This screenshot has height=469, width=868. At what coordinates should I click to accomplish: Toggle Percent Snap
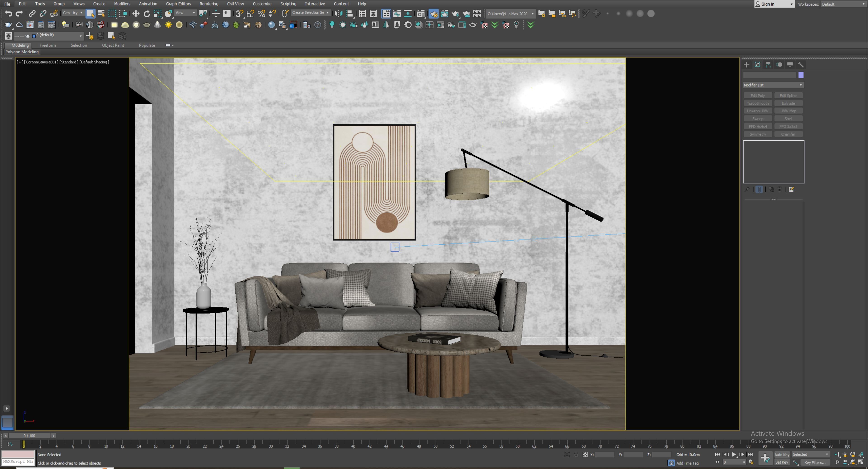tap(261, 14)
